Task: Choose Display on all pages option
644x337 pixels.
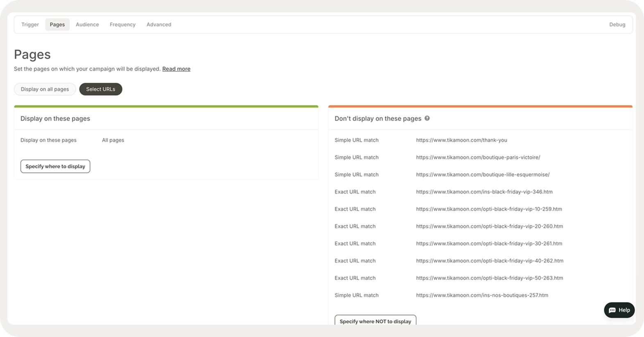Action: pyautogui.click(x=45, y=89)
